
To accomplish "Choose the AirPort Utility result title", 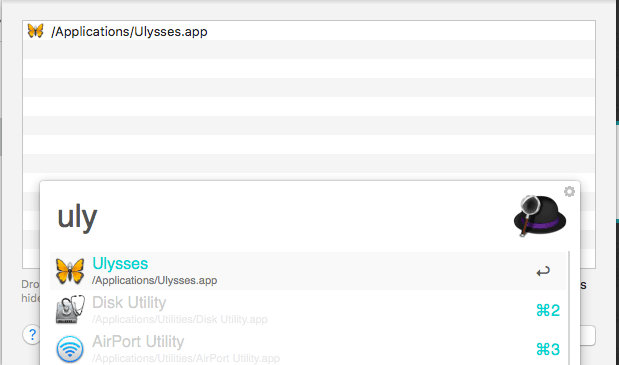I will pos(138,342).
